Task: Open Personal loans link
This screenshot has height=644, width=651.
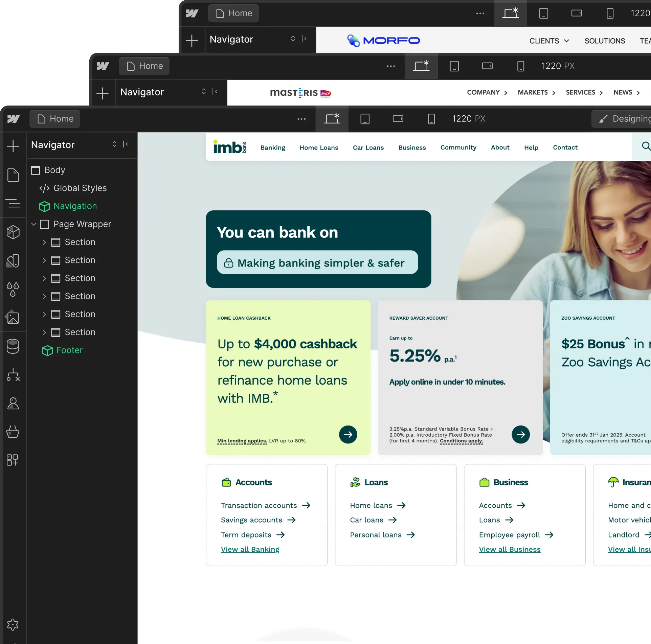Action: 382,535
